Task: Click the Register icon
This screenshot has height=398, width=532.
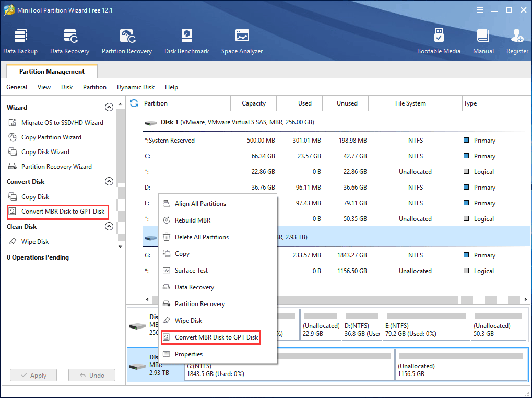Action: [517, 41]
